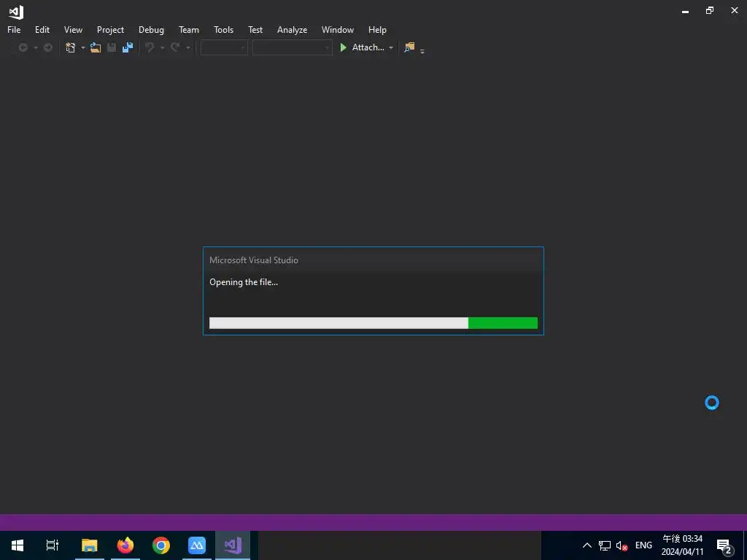Expand the Navigate Backward history dropdown

[x=36, y=48]
